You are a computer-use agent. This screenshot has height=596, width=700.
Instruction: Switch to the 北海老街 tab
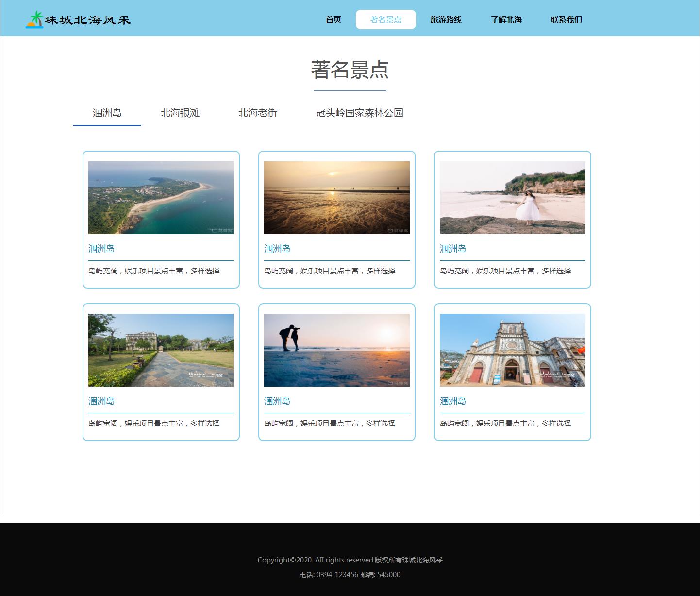coord(258,113)
